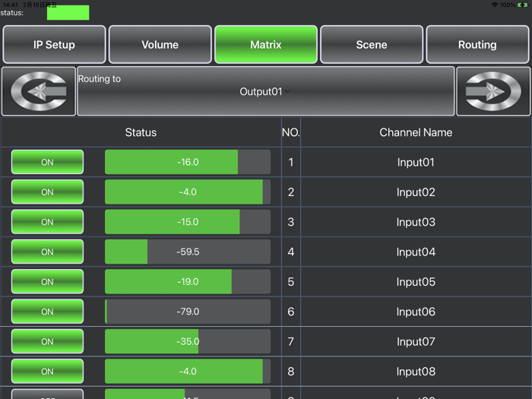Switch to the Routing tab
Screen dimensions: 532x399
click(477, 44)
